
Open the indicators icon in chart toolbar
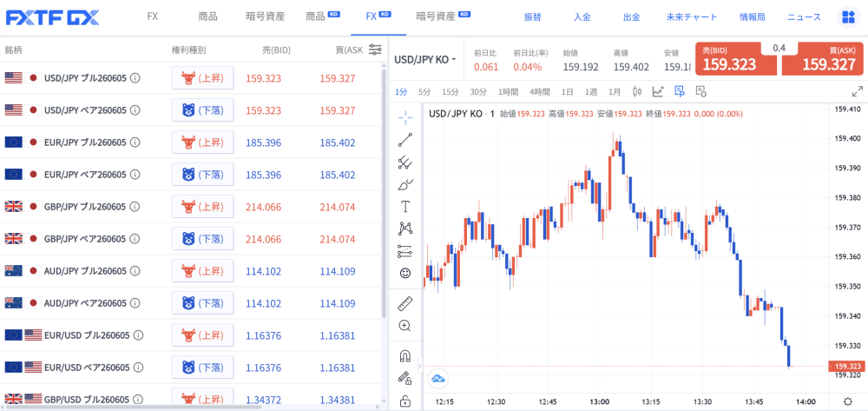point(658,92)
